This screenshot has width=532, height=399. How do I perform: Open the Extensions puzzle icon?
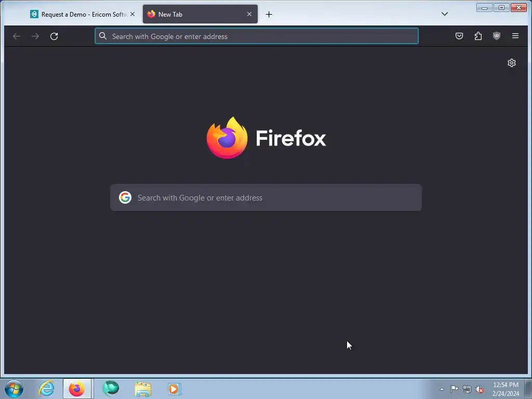pyautogui.click(x=478, y=36)
